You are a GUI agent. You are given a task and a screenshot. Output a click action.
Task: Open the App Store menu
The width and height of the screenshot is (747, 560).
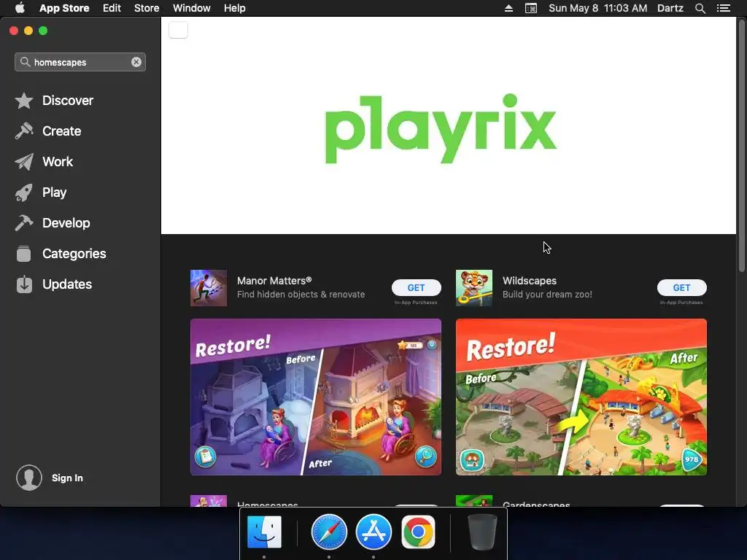click(64, 8)
